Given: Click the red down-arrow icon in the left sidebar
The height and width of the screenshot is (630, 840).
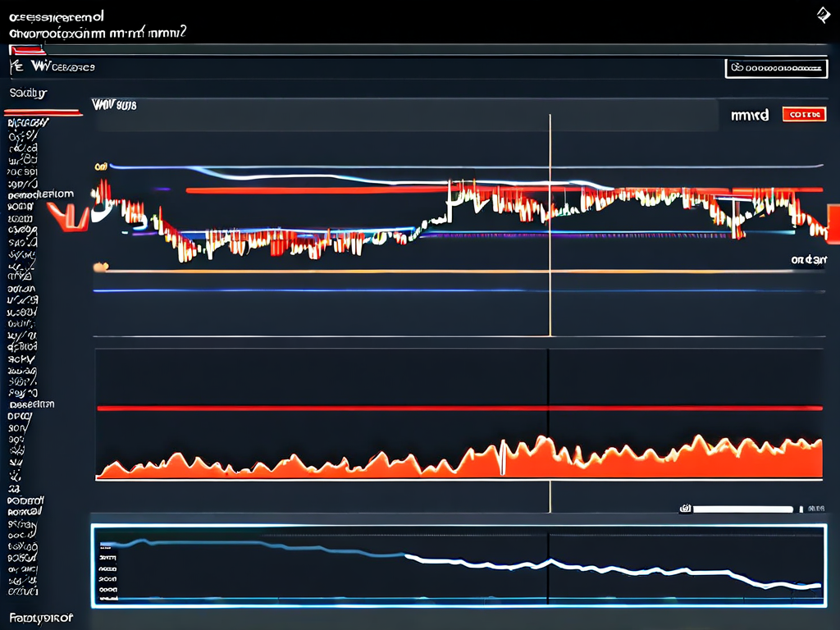Looking at the screenshot, I should pos(69,217).
